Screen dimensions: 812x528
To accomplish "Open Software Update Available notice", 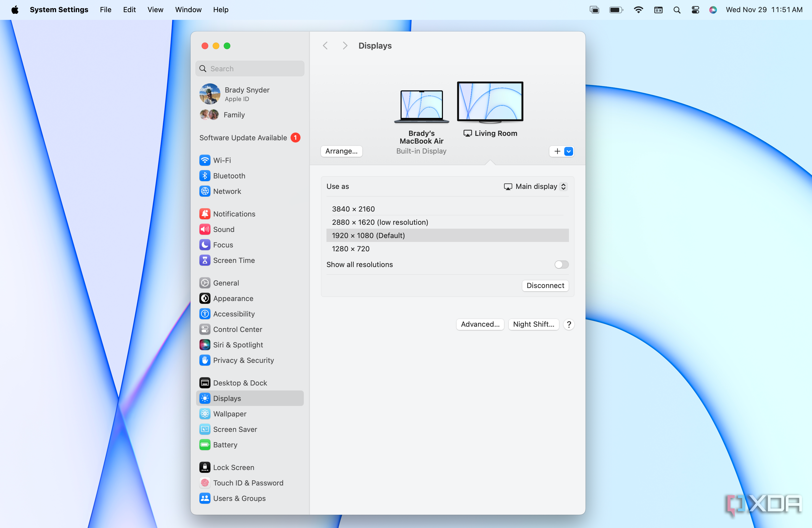I will pos(250,138).
